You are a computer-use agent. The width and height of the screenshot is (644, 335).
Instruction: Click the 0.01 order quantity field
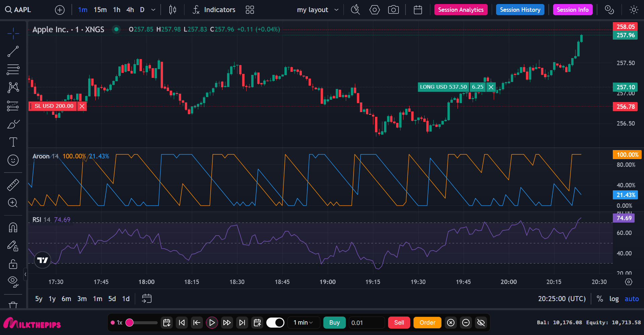pyautogui.click(x=367, y=322)
